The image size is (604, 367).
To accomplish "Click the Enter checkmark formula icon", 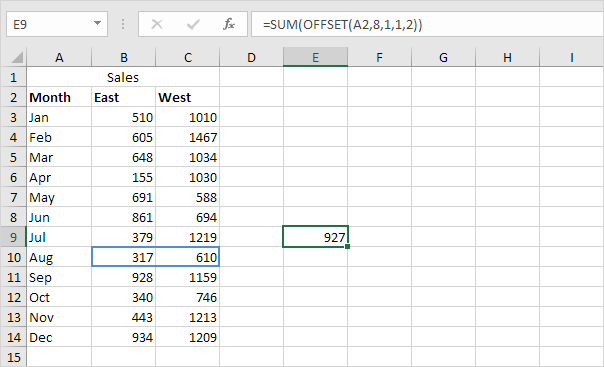I will pyautogui.click(x=193, y=25).
